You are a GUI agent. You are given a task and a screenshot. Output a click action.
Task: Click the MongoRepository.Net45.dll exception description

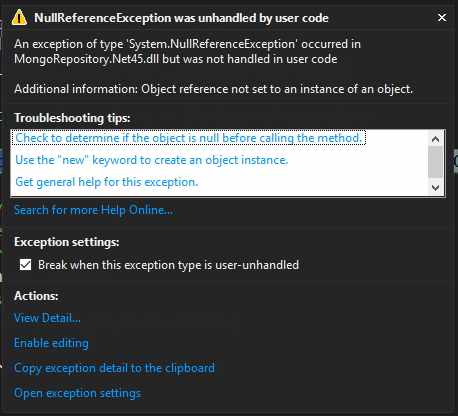(187, 52)
